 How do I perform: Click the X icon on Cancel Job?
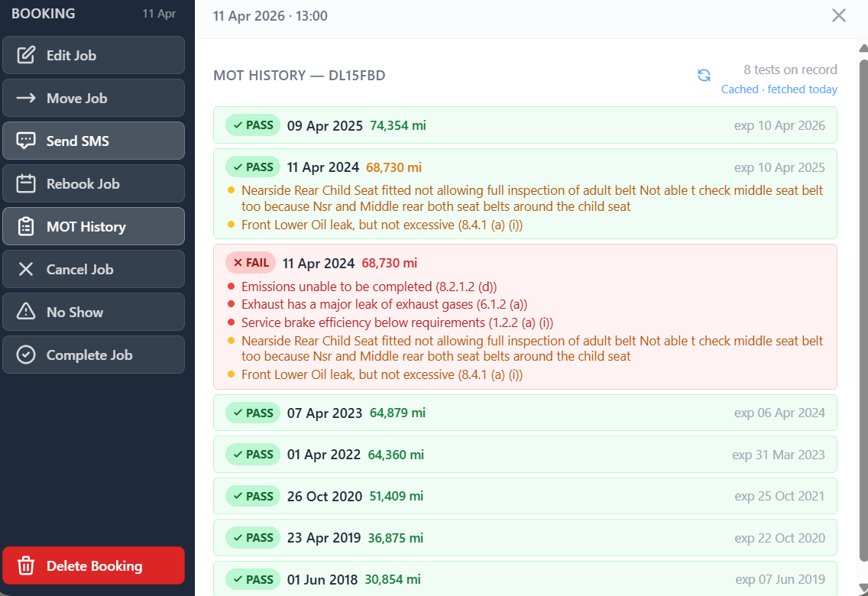[26, 269]
